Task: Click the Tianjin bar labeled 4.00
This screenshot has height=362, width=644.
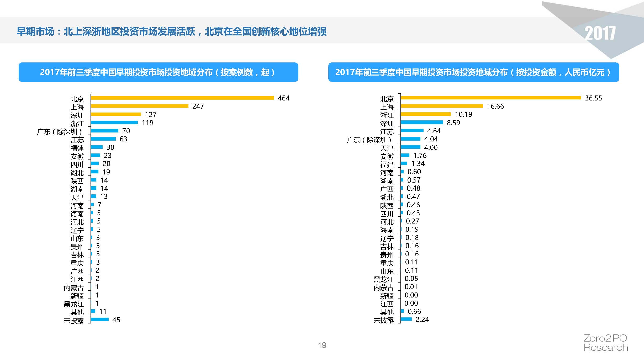Action: [410, 147]
